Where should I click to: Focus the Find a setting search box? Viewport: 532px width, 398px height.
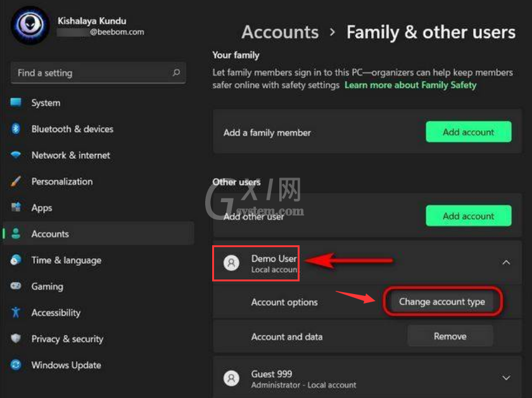pyautogui.click(x=98, y=73)
